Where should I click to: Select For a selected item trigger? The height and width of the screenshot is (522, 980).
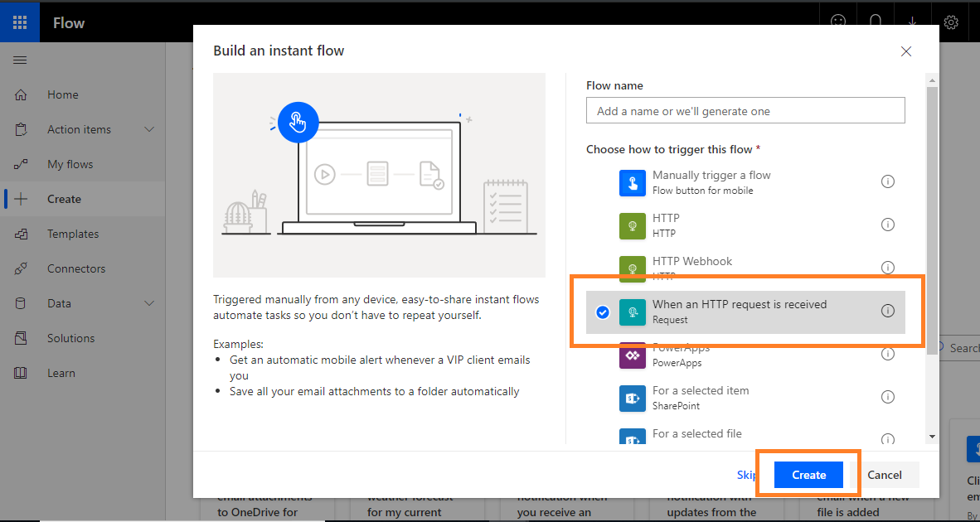[745, 397]
